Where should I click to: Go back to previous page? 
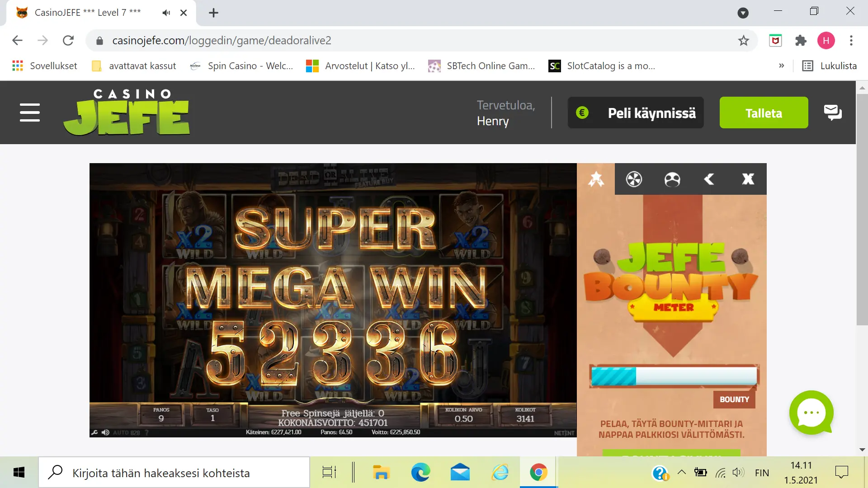pyautogui.click(x=17, y=41)
